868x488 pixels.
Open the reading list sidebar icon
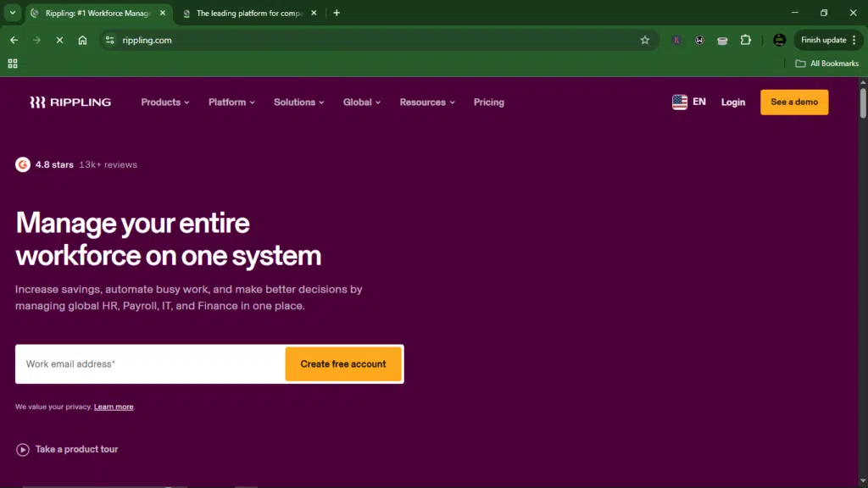pos(722,40)
